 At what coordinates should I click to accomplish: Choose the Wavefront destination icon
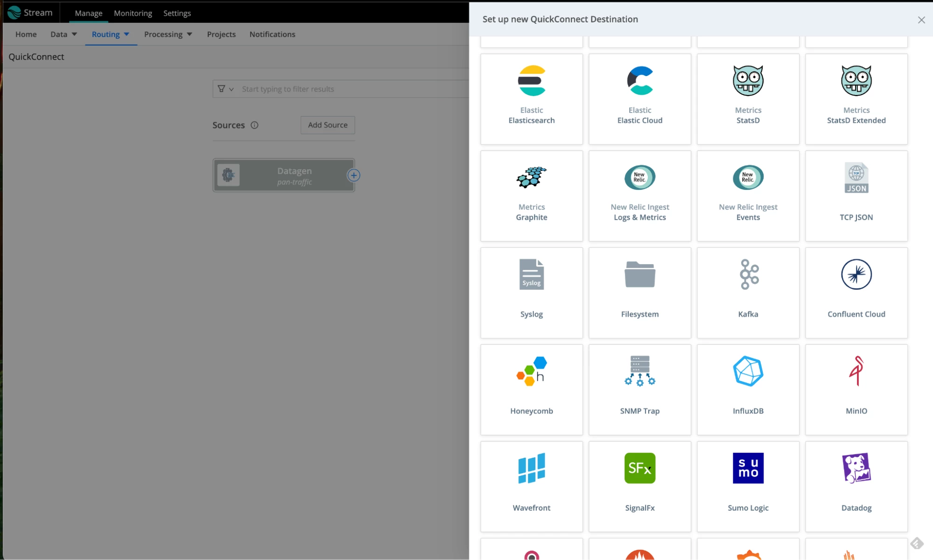(532, 468)
